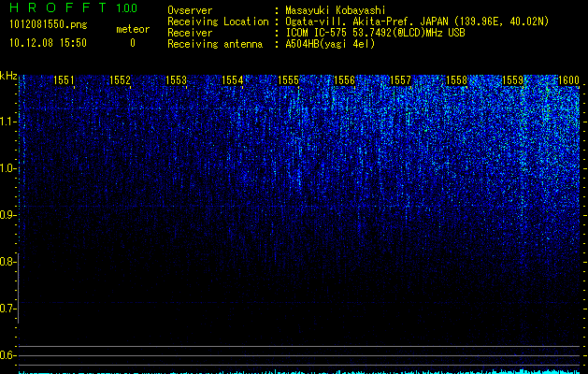Click the A504HB(yagi 4el) antenna text

pos(330,44)
